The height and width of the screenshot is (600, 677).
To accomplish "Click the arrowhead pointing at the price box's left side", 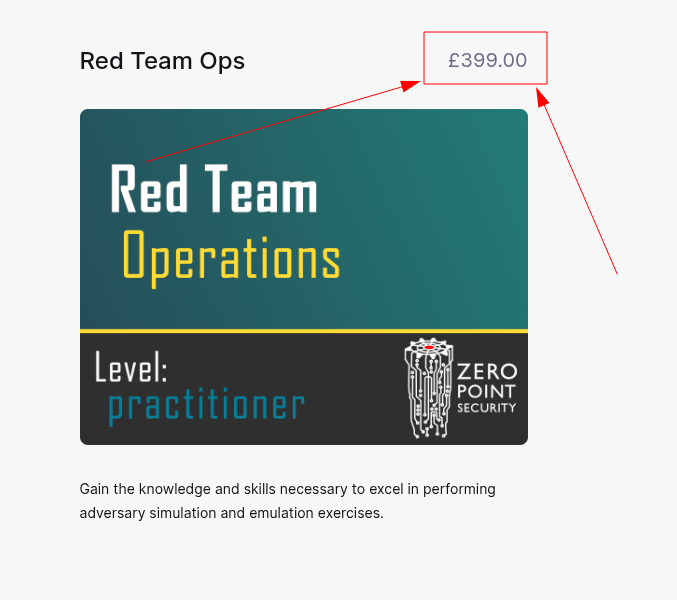I will [x=411, y=85].
